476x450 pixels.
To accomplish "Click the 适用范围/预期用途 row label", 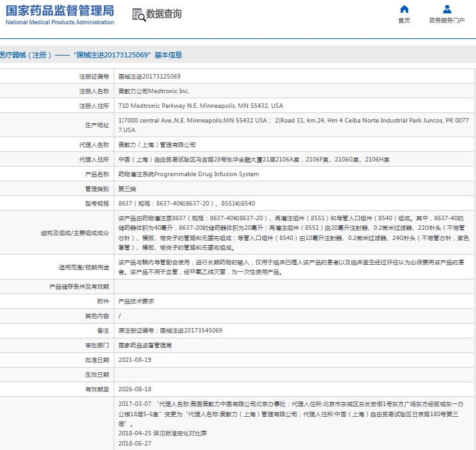I will pos(84,267).
